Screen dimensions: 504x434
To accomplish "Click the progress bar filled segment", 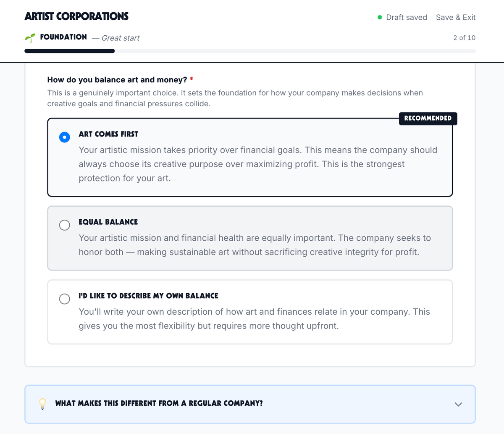I will pyautogui.click(x=69, y=51).
